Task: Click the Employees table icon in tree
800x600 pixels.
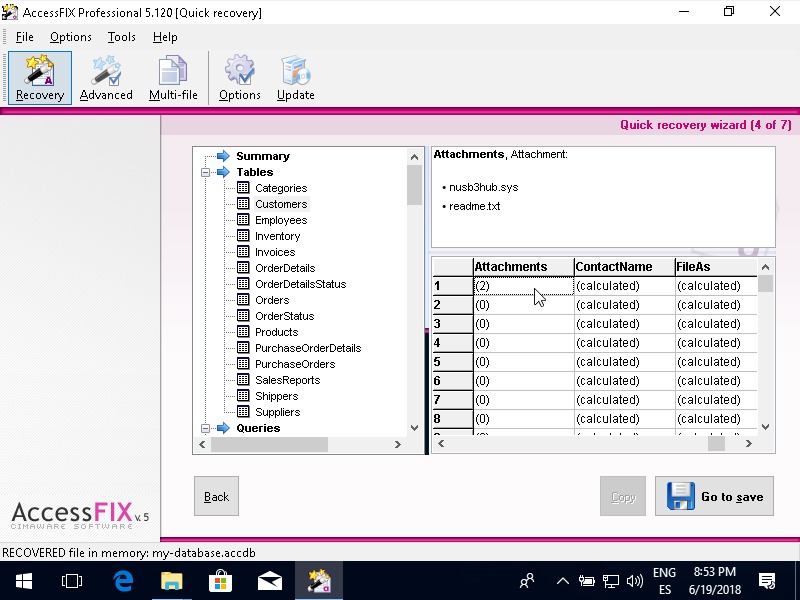Action: [x=242, y=220]
